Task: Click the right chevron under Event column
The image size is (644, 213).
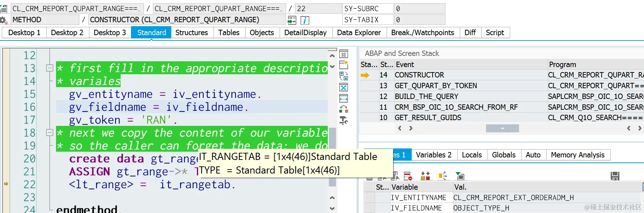Action: pyautogui.click(x=411, y=128)
